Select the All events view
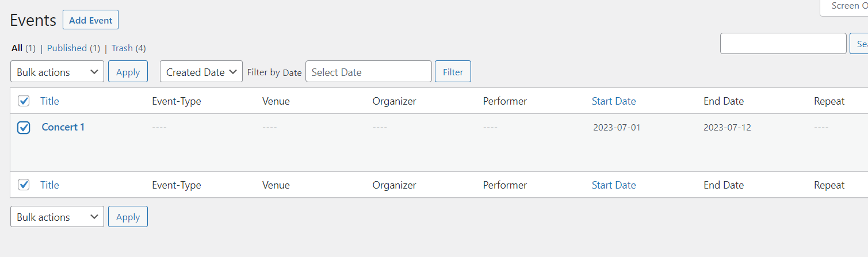Viewport: 868px width, 257px height. tap(17, 48)
